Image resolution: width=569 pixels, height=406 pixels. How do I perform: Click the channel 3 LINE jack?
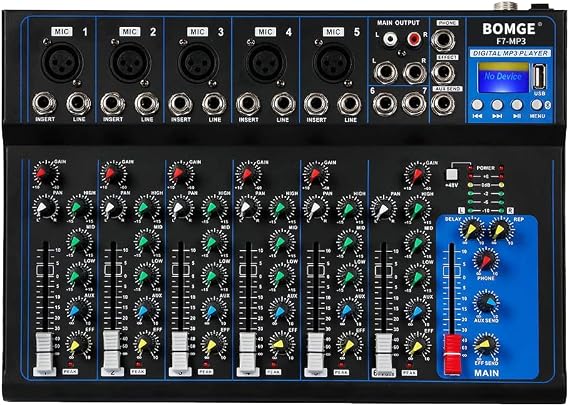tap(214, 103)
